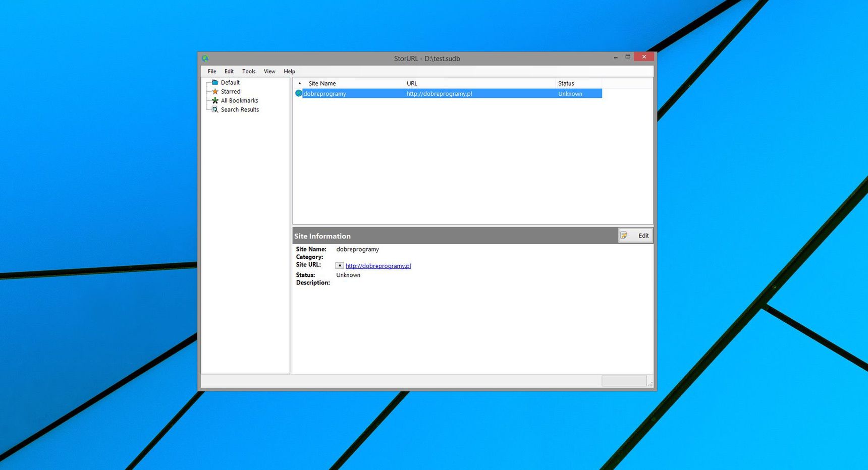Click the Unknown status cell in list
This screenshot has height=470, width=868.
click(570, 94)
